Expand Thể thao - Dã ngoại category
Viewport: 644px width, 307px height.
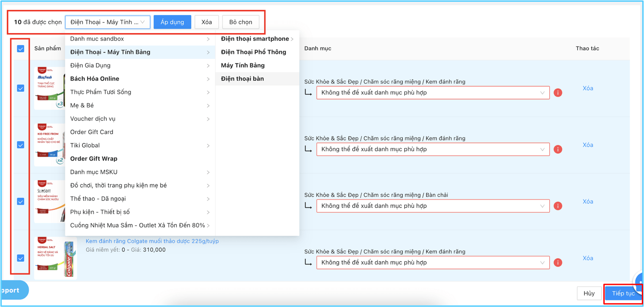(140, 199)
